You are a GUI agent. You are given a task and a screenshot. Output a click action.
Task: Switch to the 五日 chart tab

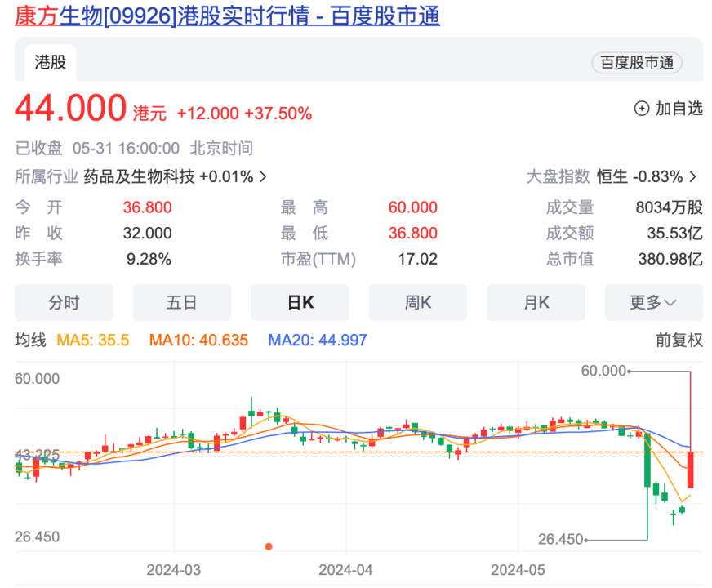point(181,302)
